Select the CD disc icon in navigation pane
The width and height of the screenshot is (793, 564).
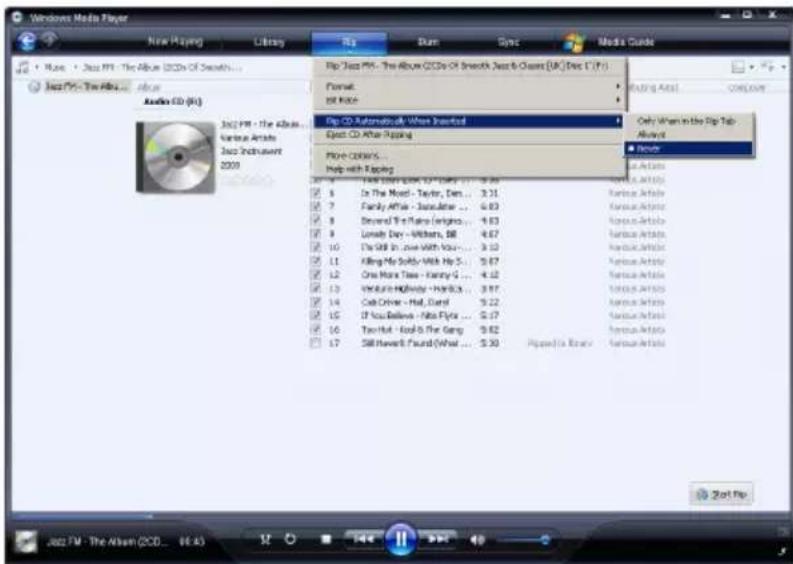pos(34,87)
